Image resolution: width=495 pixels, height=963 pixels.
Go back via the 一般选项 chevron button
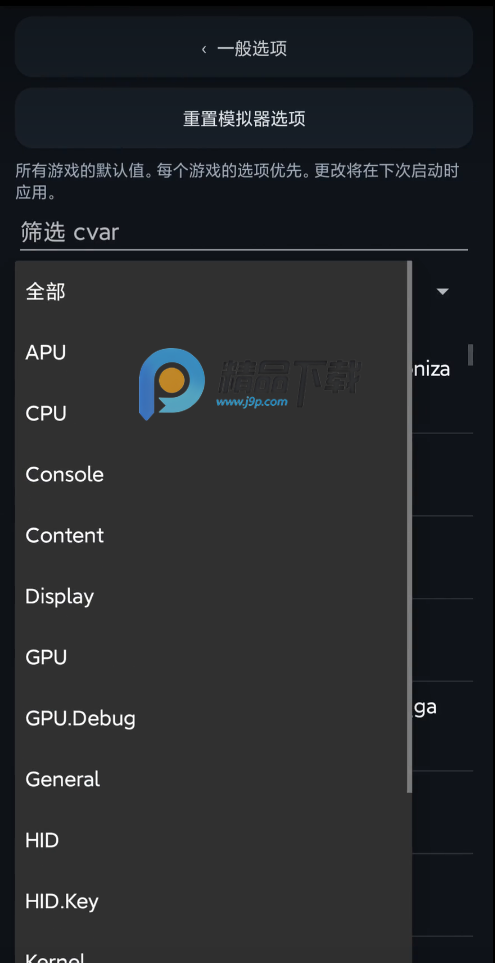coord(244,47)
